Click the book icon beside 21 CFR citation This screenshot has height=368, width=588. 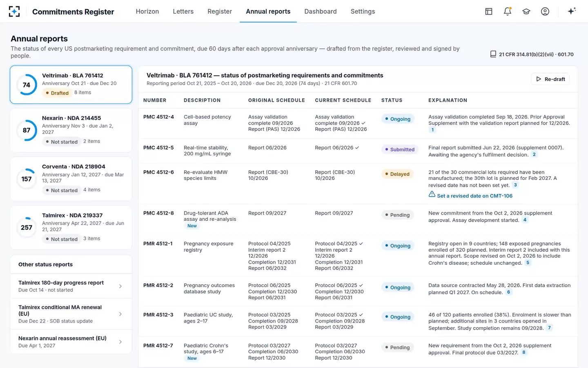[x=493, y=54]
